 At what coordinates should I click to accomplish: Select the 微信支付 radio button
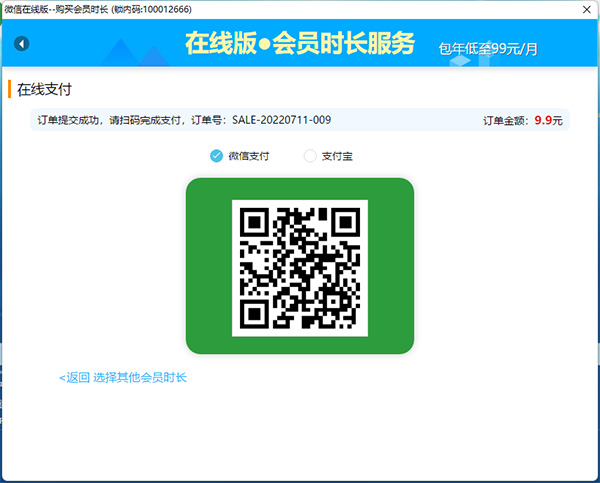click(x=216, y=155)
